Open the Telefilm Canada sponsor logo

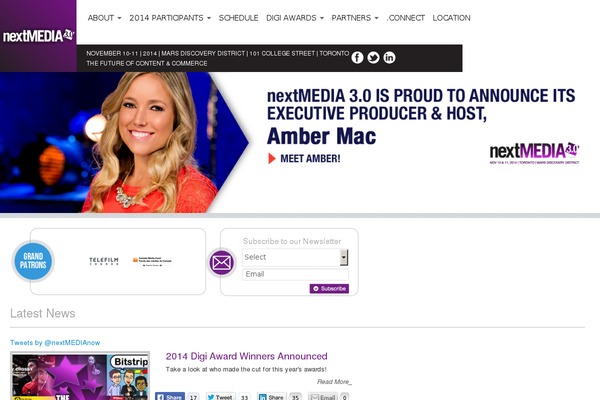104,261
